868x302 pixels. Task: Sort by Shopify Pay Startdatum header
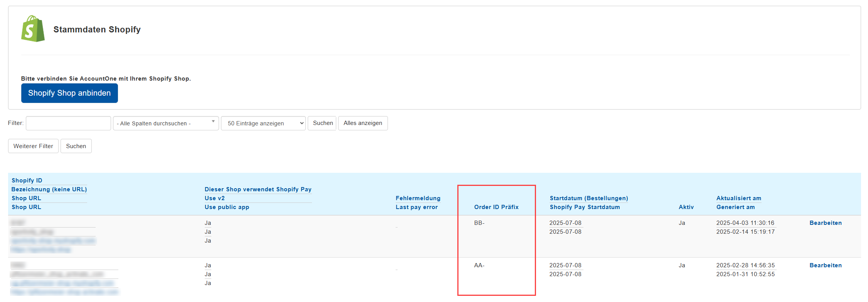585,207
